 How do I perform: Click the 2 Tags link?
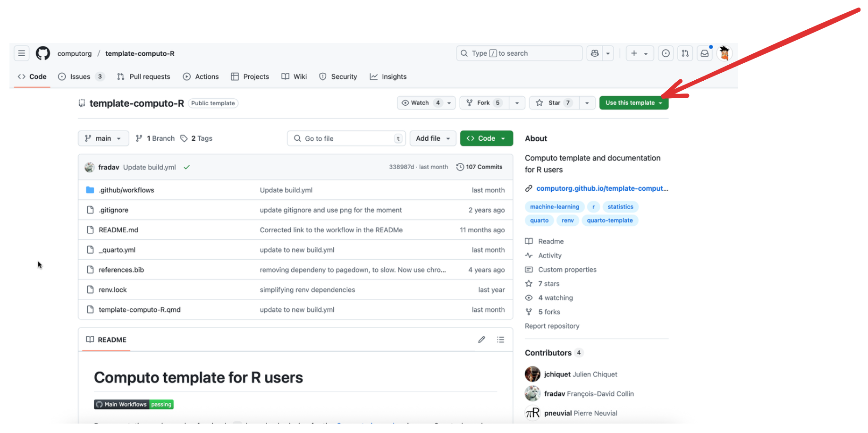(196, 138)
